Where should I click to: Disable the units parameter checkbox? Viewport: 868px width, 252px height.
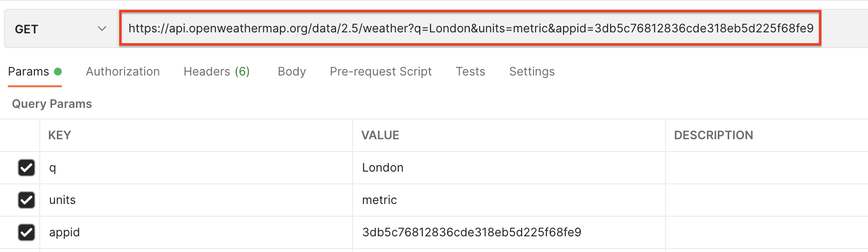(26, 200)
